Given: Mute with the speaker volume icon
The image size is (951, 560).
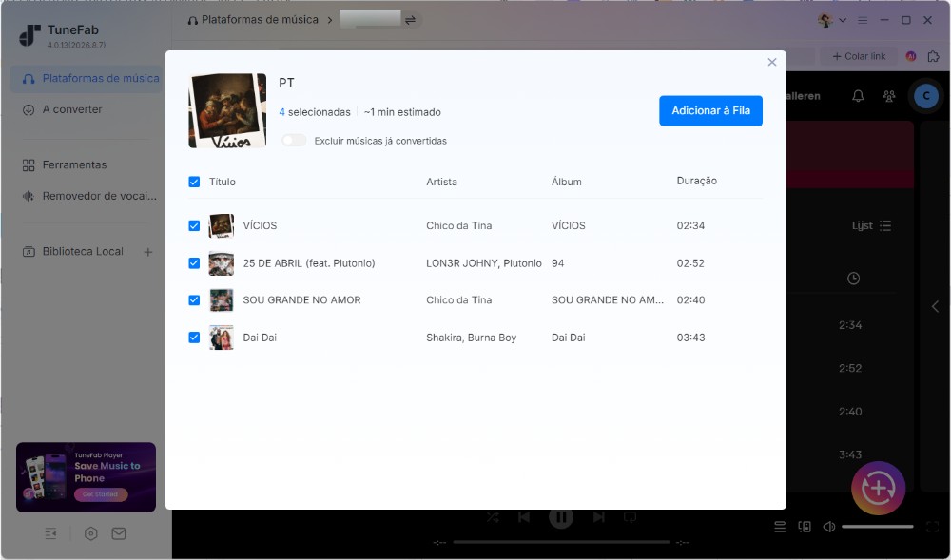Looking at the screenshot, I should coord(829,527).
